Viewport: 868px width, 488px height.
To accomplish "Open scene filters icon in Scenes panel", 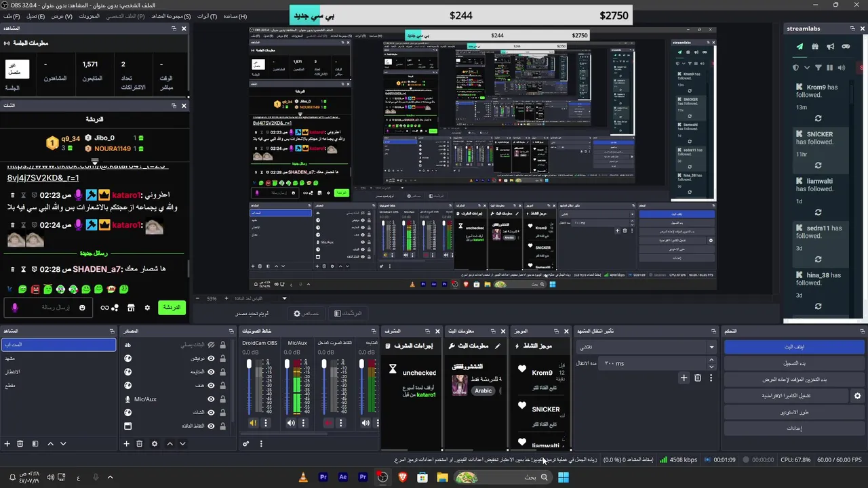I will (35, 444).
